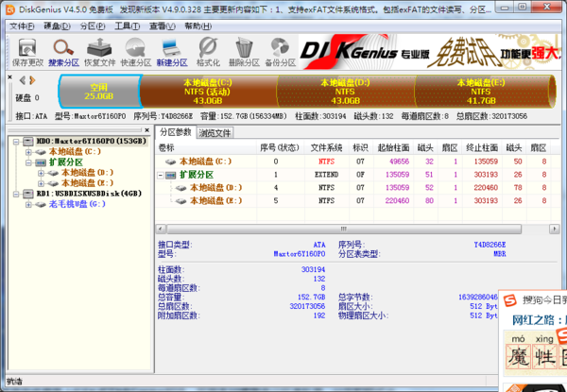This screenshot has height=392, width=567.
Task: Click the Save Changes (保存更改) toolbar icon
Action: click(x=27, y=53)
